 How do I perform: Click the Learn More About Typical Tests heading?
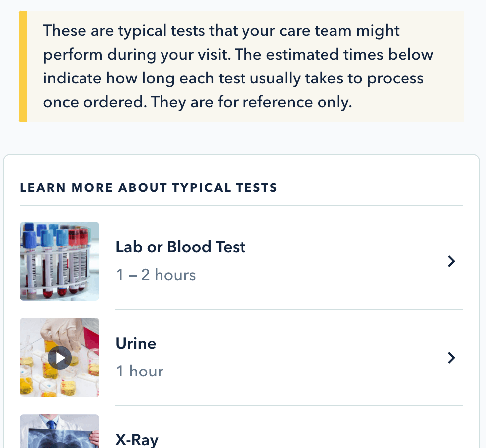click(x=149, y=188)
